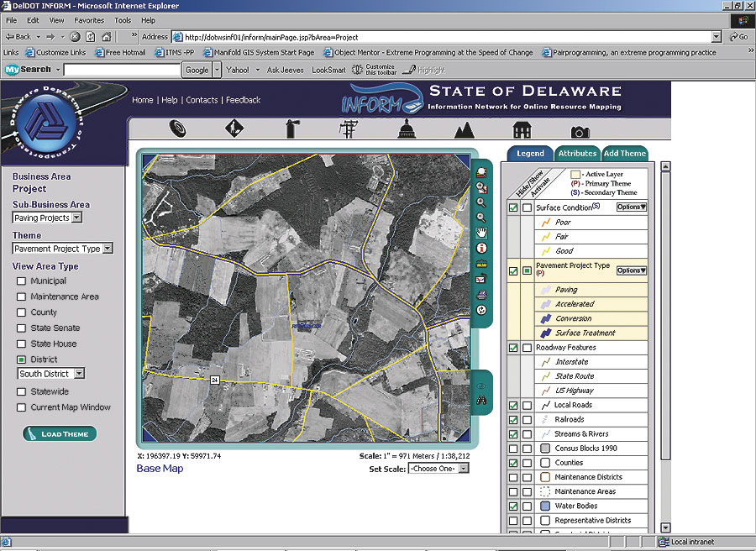Toggle Railroads layer visibility checkbox

click(x=513, y=419)
